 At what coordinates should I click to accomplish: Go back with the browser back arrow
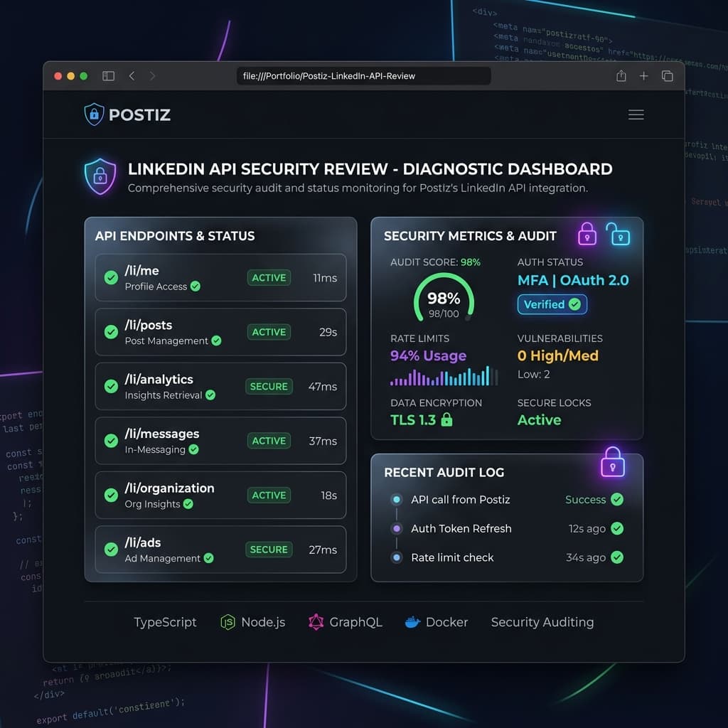coord(132,75)
